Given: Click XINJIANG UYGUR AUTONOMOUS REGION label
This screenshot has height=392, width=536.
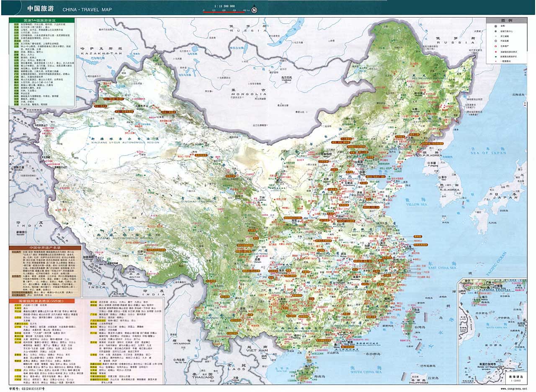Looking at the screenshot, I should (x=125, y=142).
